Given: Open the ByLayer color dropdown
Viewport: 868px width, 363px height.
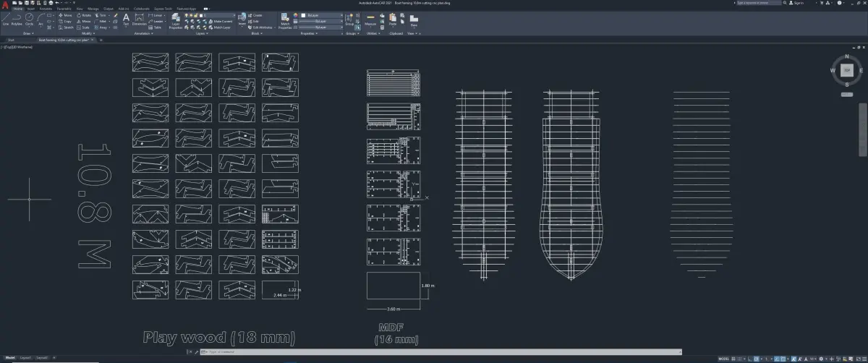Looking at the screenshot, I should [320, 15].
